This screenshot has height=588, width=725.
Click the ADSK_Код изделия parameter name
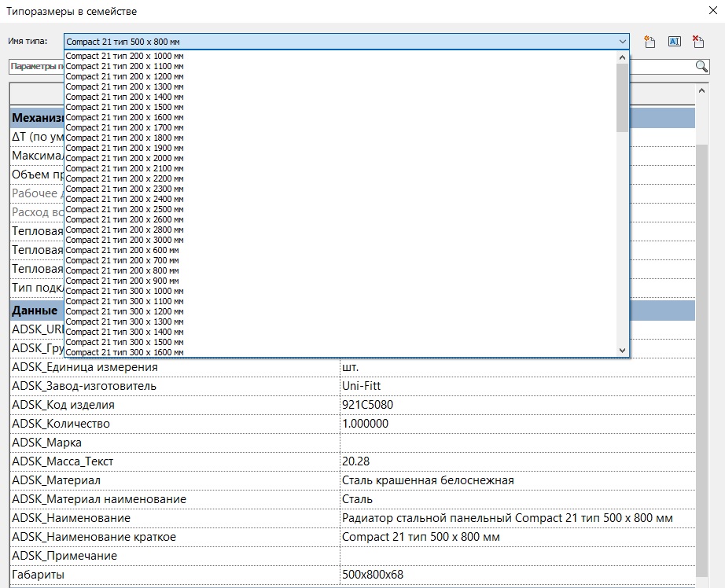[x=63, y=405]
